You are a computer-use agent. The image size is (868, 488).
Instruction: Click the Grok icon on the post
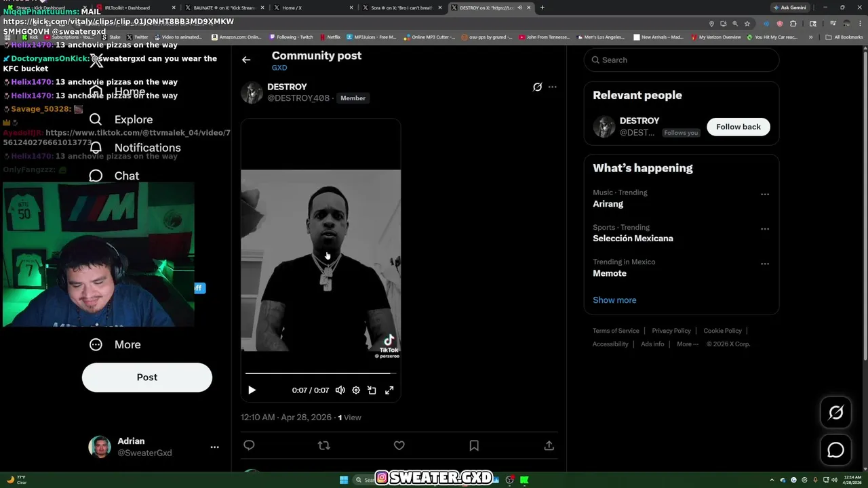coord(537,87)
